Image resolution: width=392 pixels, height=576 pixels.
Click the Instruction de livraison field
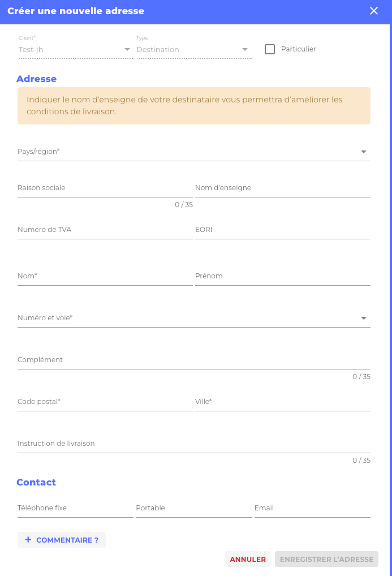[193, 444]
